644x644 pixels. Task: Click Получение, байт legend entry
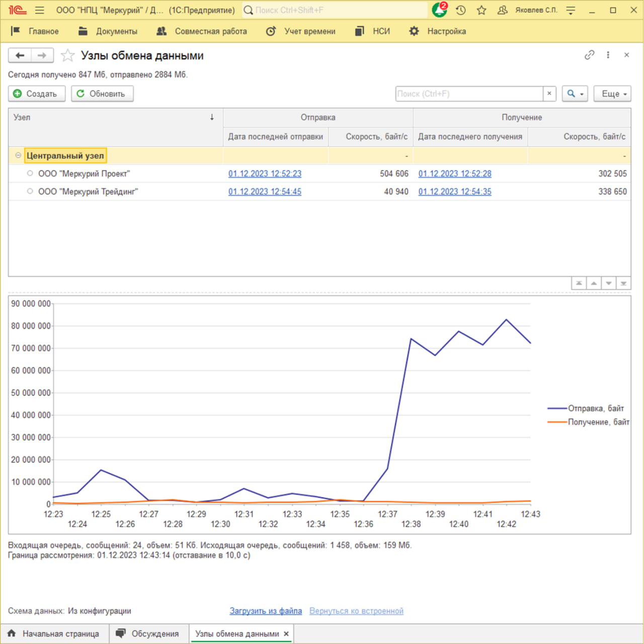coord(589,422)
